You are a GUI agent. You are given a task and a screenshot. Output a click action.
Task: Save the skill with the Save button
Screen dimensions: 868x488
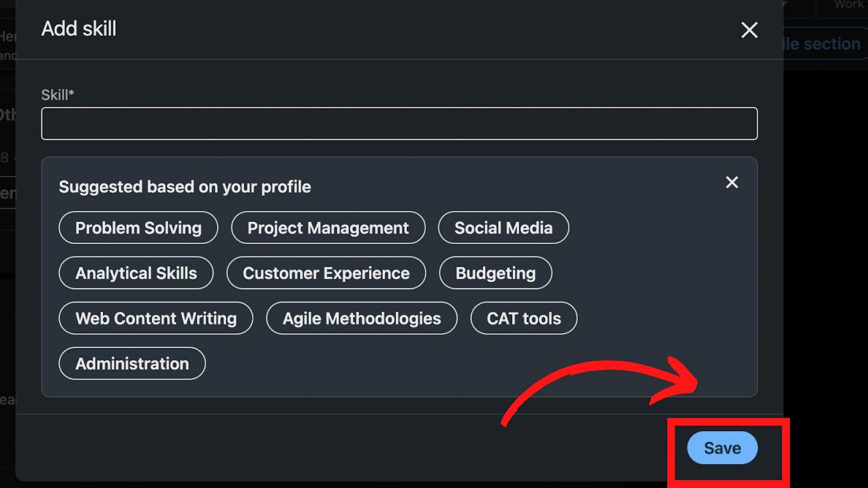click(722, 448)
